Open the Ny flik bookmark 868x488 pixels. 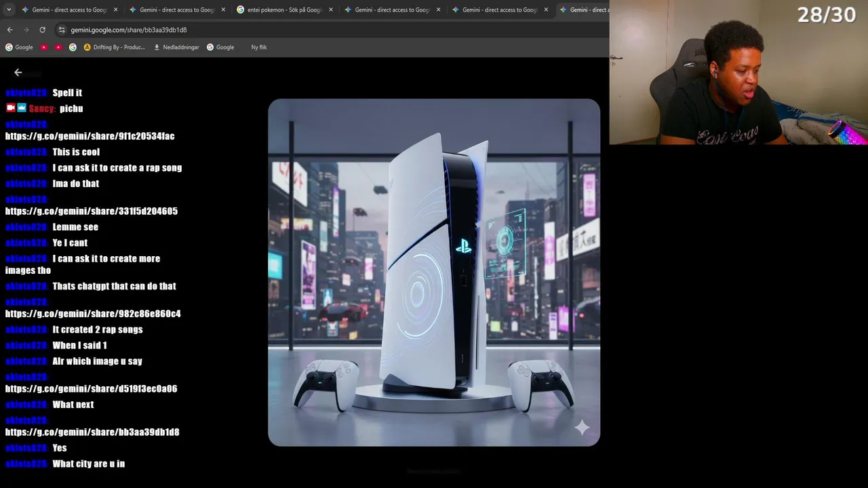[x=259, y=47]
